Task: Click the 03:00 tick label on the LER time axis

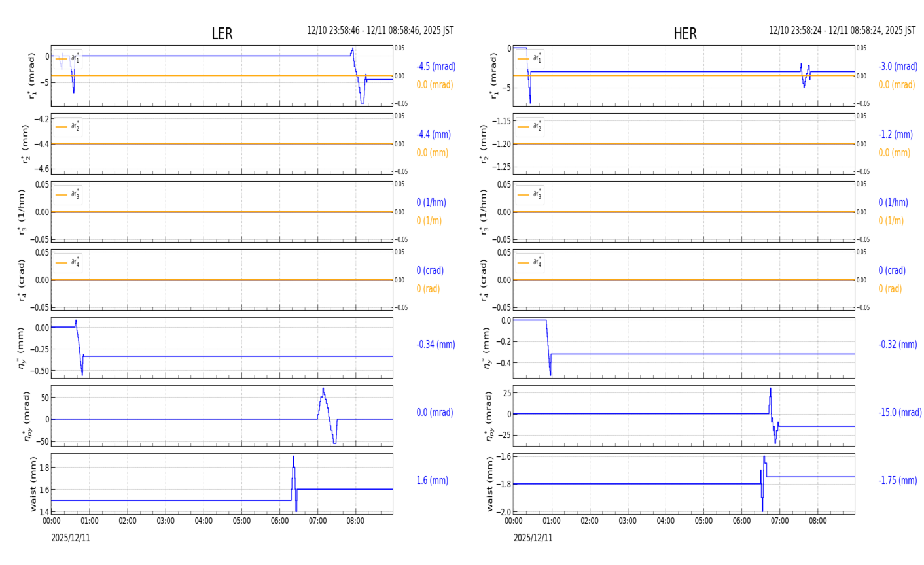Action: (166, 521)
